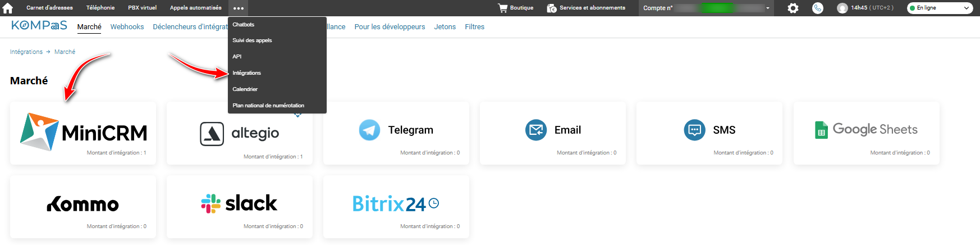Open Services et abonnements
The width and height of the screenshot is (980, 245).
(586, 8)
